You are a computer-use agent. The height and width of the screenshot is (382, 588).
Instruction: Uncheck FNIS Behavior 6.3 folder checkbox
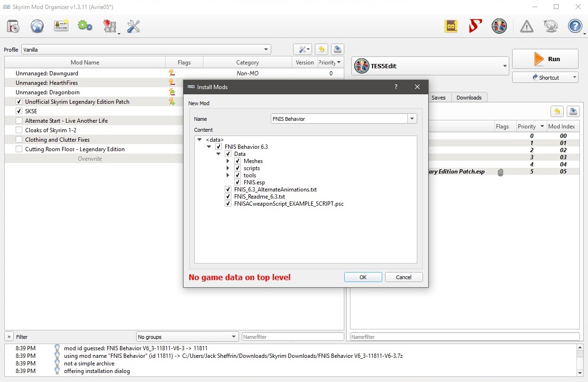pyautogui.click(x=219, y=147)
